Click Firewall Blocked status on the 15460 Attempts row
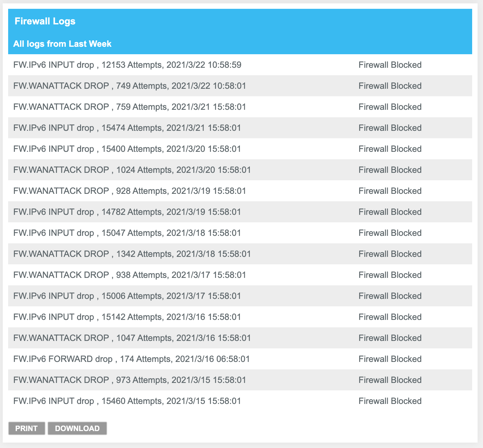Image resolution: width=483 pixels, height=448 pixels. [390, 401]
